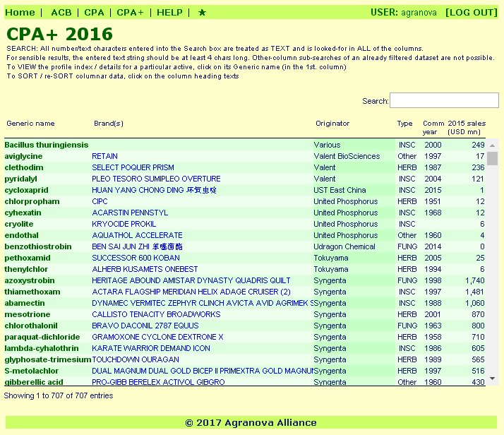Screen dimensions: 504x435
Task: Click CALLISTO TENACITY BROADWORKS cell
Action: click(156, 314)
